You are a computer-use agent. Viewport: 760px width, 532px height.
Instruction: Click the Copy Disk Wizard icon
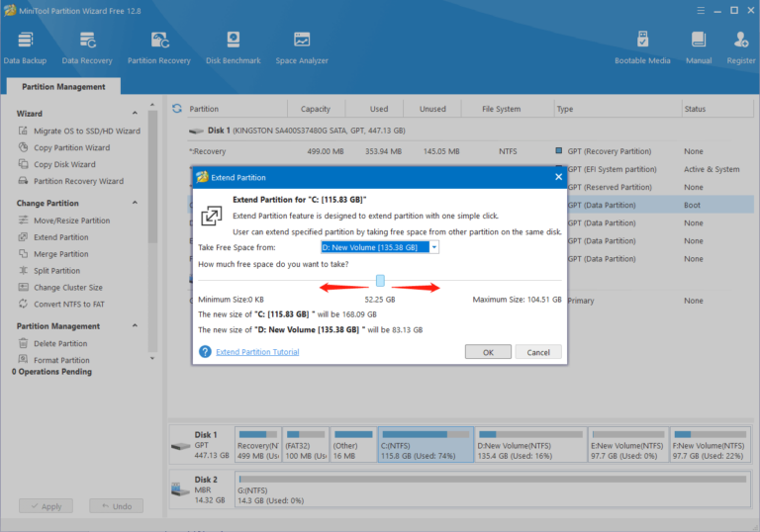tap(23, 164)
